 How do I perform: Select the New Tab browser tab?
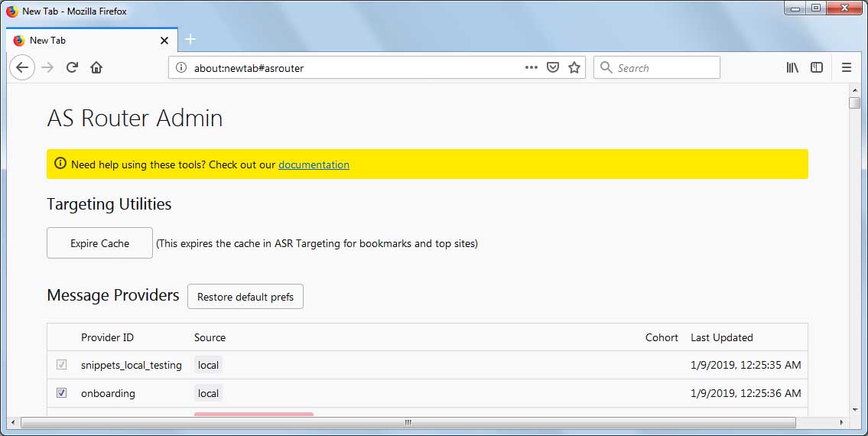pos(92,41)
